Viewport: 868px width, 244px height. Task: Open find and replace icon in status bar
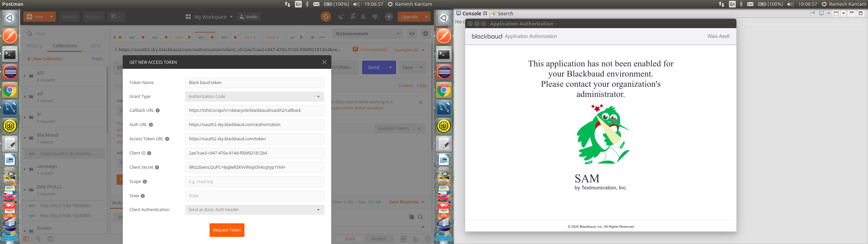point(38,239)
